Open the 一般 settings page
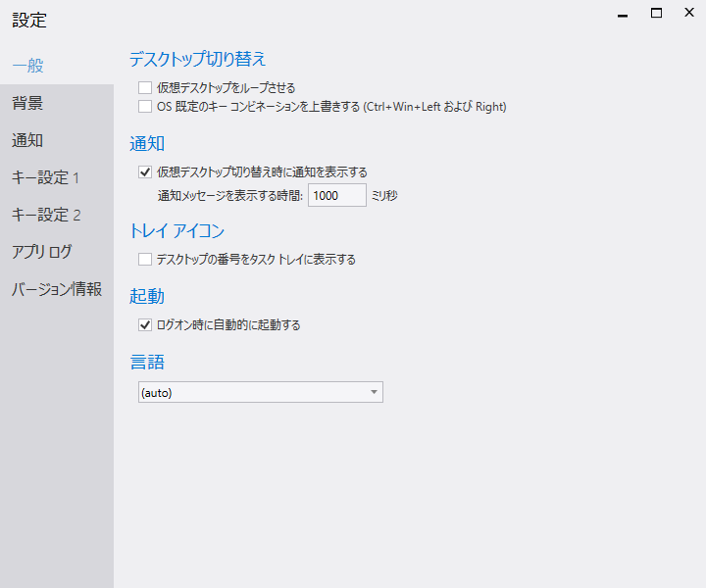This screenshot has width=706, height=588. click(x=27, y=66)
